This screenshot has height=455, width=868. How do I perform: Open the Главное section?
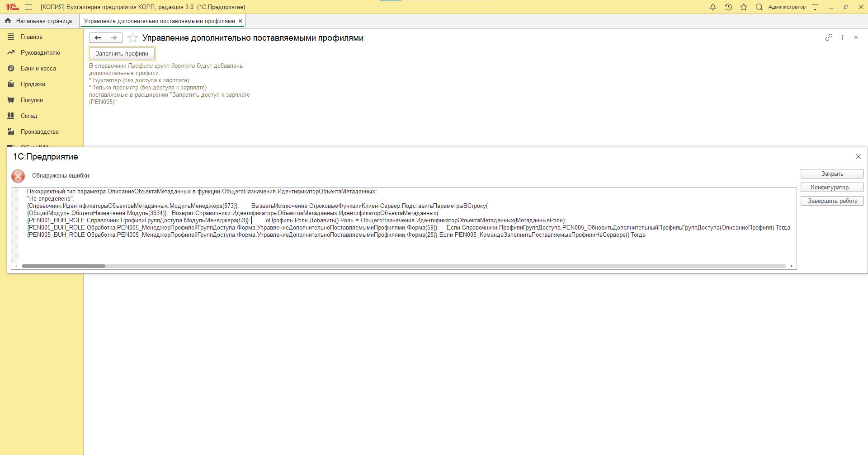pos(32,37)
